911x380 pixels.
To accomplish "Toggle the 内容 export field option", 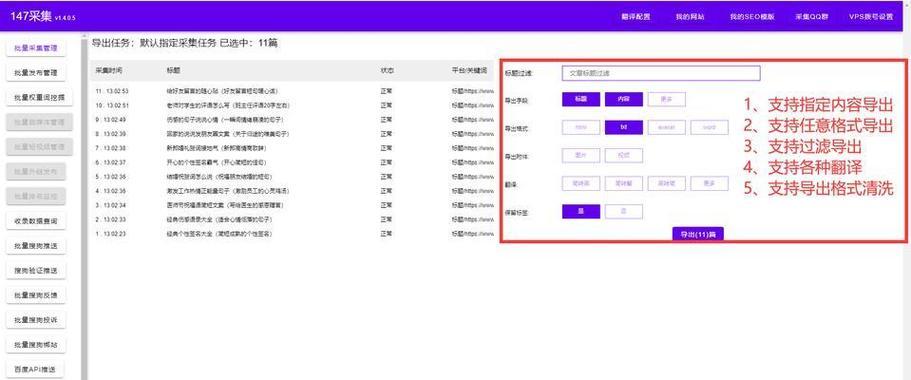I will (x=623, y=99).
